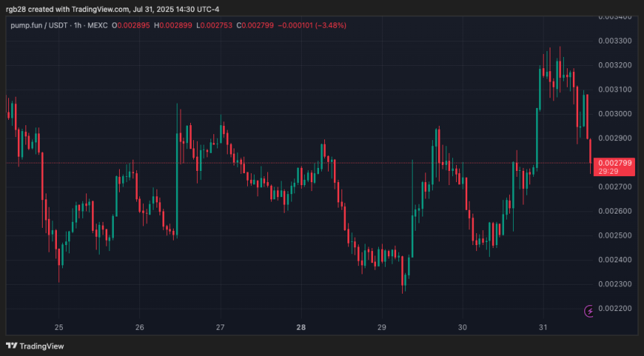
Task: Click the 25 date on time axis
Action: [58, 328]
